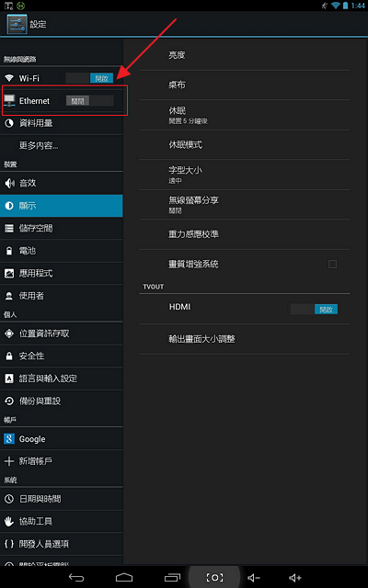The width and height of the screenshot is (368, 588).
Task: Raise volume with the speaker plus icon
Action: 295,578
